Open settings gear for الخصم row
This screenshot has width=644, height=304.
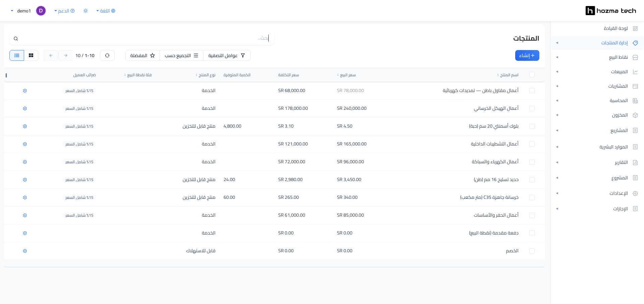coord(25,251)
